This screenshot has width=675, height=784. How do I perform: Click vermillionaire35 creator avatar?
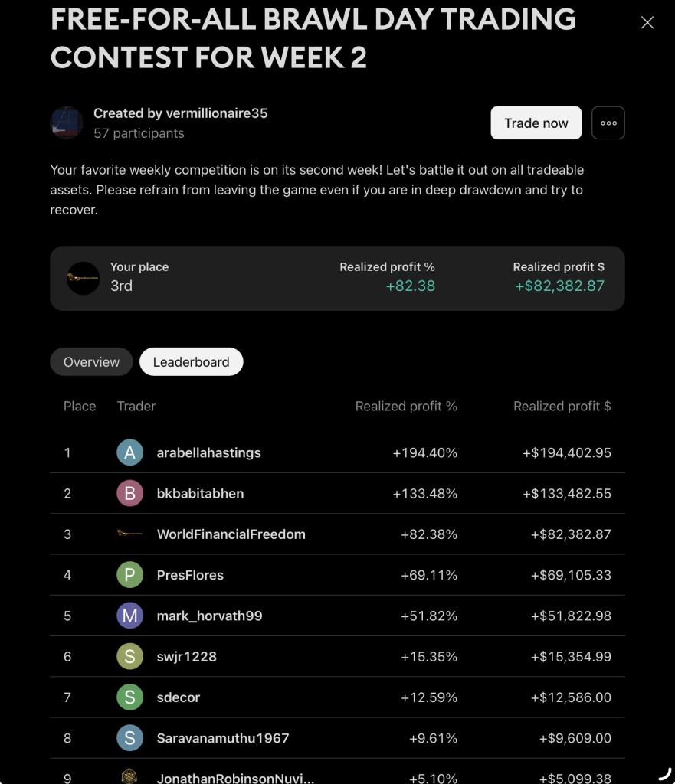(x=67, y=122)
